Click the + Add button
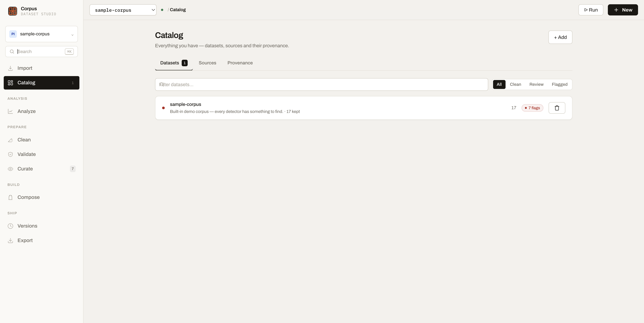This screenshot has width=644, height=323. pos(560,37)
